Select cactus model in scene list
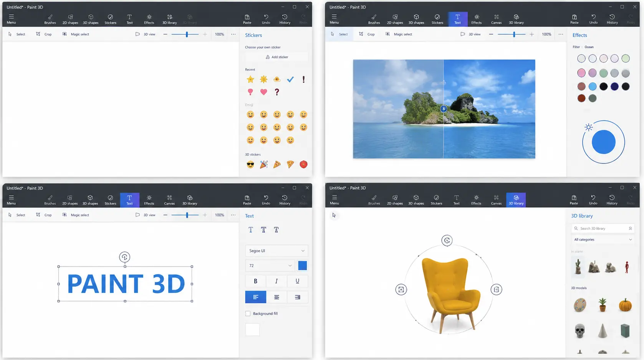644x360 pixels. point(578,266)
